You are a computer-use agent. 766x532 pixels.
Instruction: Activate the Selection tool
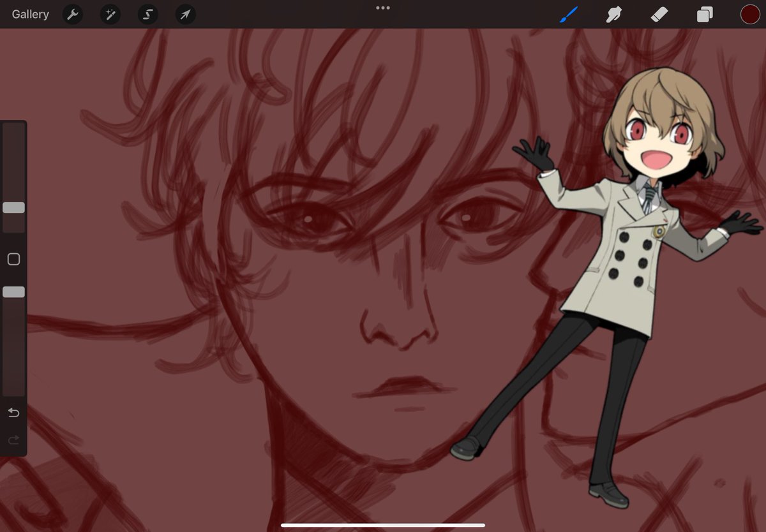point(147,14)
